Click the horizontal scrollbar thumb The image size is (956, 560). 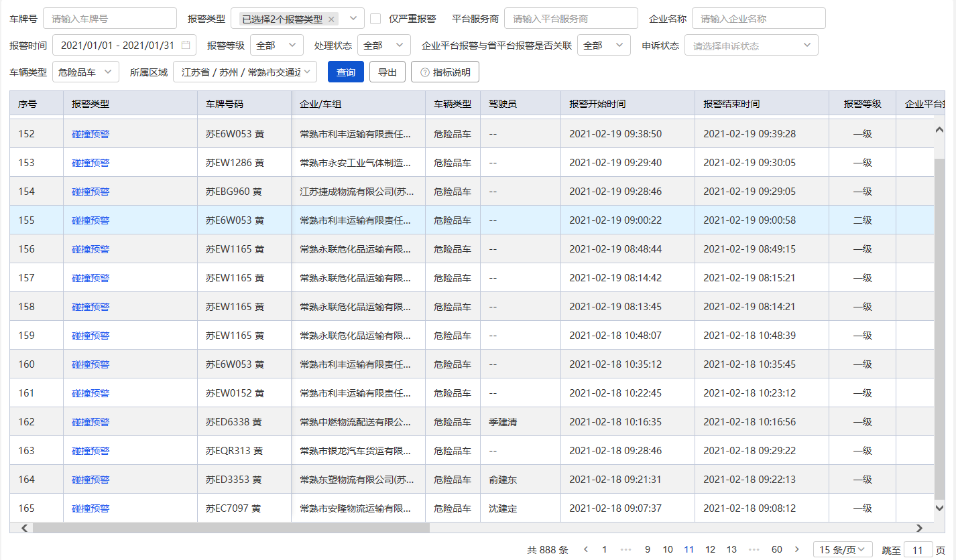click(231, 528)
